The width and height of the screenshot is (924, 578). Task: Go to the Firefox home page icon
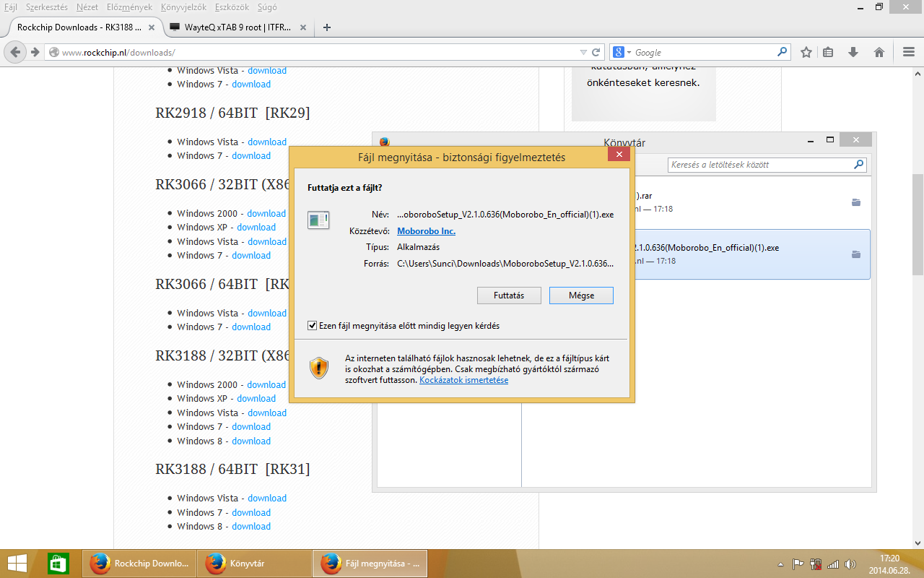(x=879, y=52)
